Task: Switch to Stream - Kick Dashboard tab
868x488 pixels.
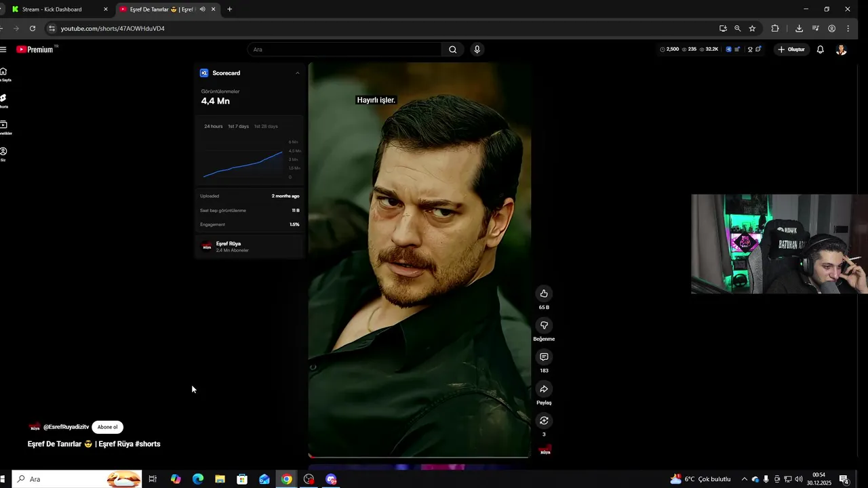Action: (60, 9)
